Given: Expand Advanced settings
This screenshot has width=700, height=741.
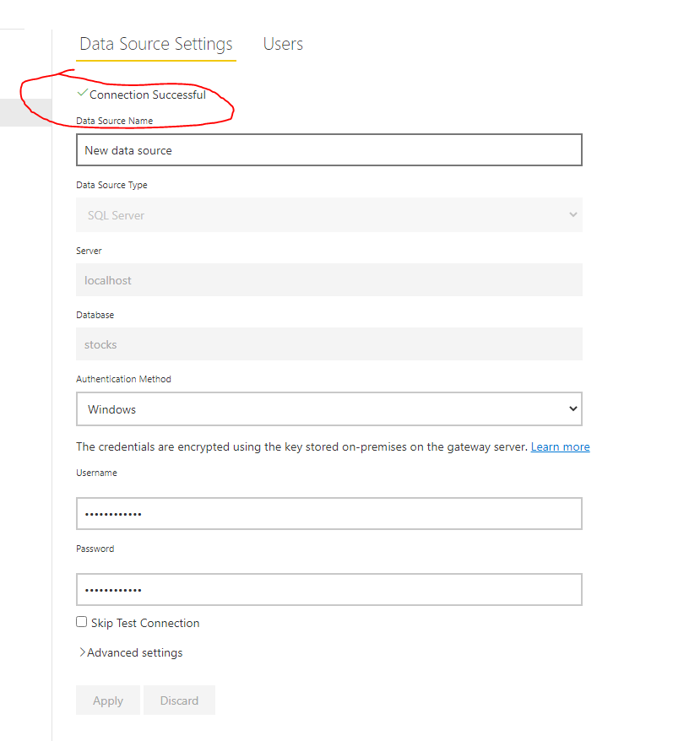Looking at the screenshot, I should pos(131,652).
